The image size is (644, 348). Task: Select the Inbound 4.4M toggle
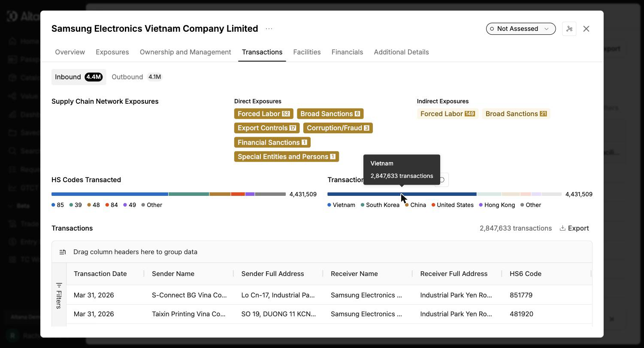79,77
